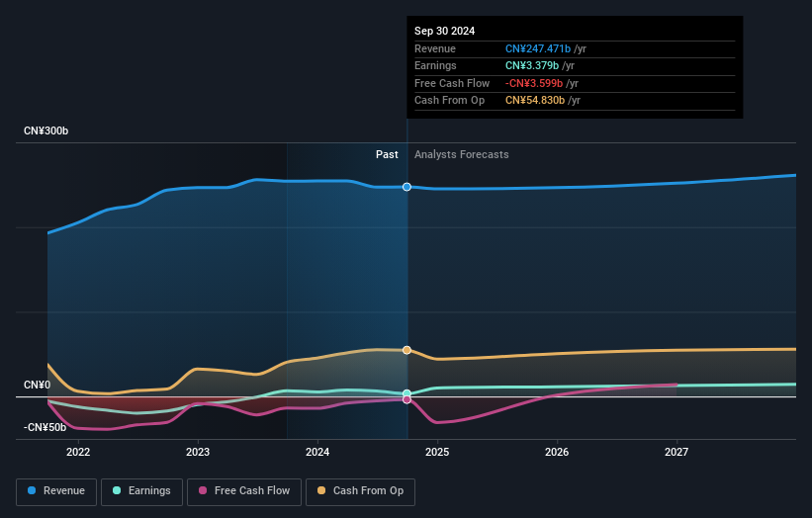Toggle the Cash From Op legend button
The height and width of the screenshot is (518, 812).
[x=360, y=491]
